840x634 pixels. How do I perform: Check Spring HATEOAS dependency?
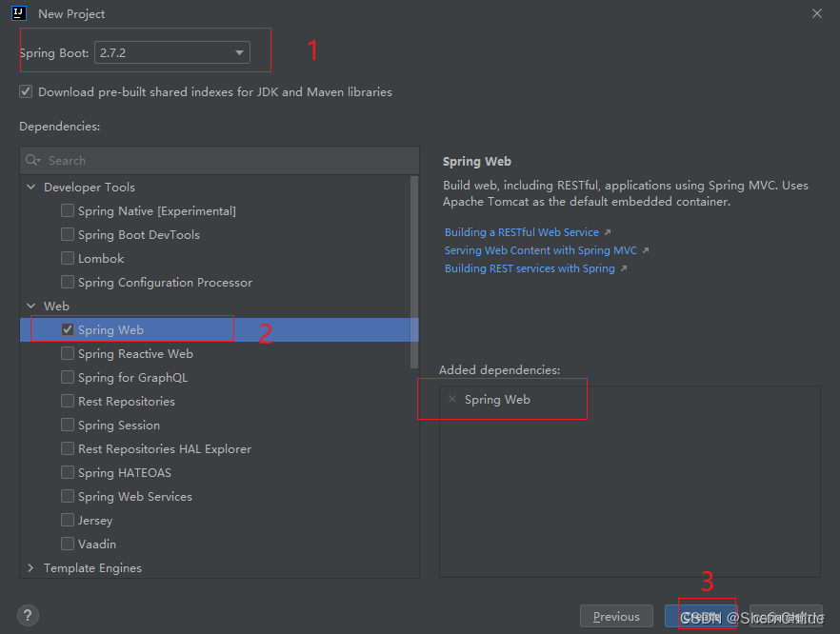tap(68, 472)
